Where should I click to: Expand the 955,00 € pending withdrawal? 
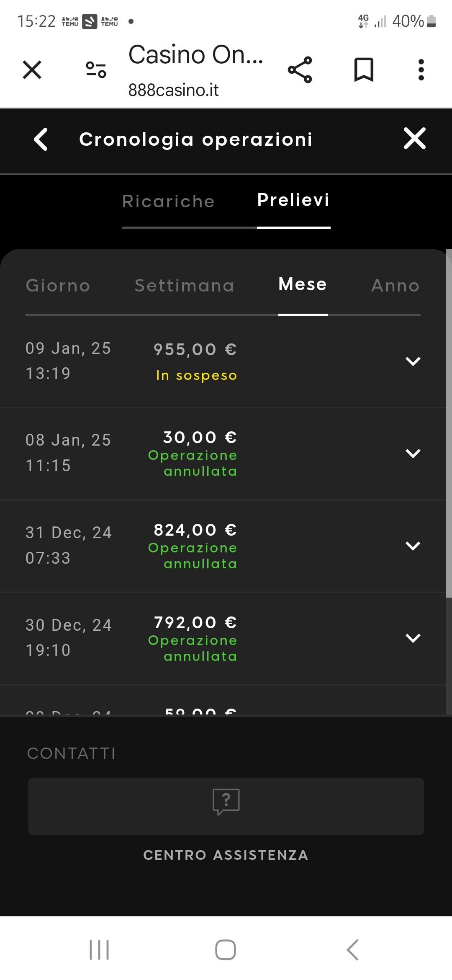413,361
